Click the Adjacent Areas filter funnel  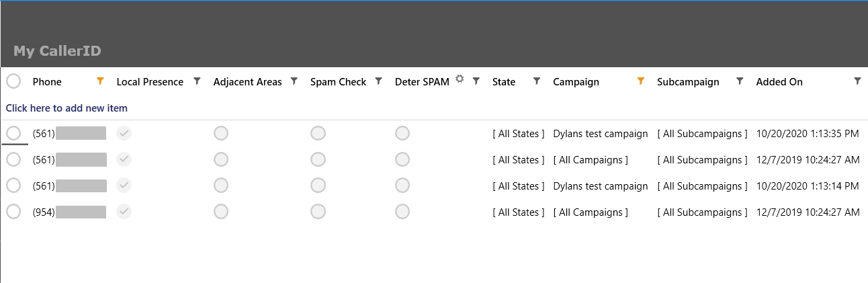[x=294, y=81]
